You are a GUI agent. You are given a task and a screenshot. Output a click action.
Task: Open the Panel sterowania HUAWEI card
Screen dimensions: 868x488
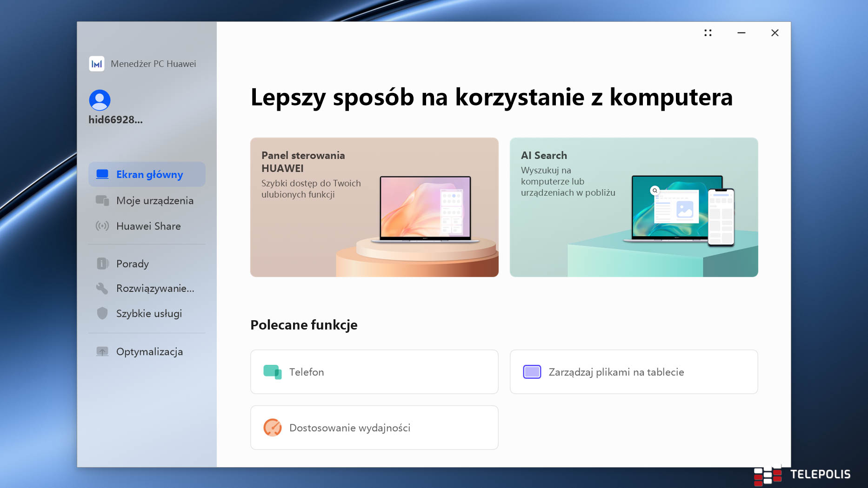pyautogui.click(x=374, y=207)
